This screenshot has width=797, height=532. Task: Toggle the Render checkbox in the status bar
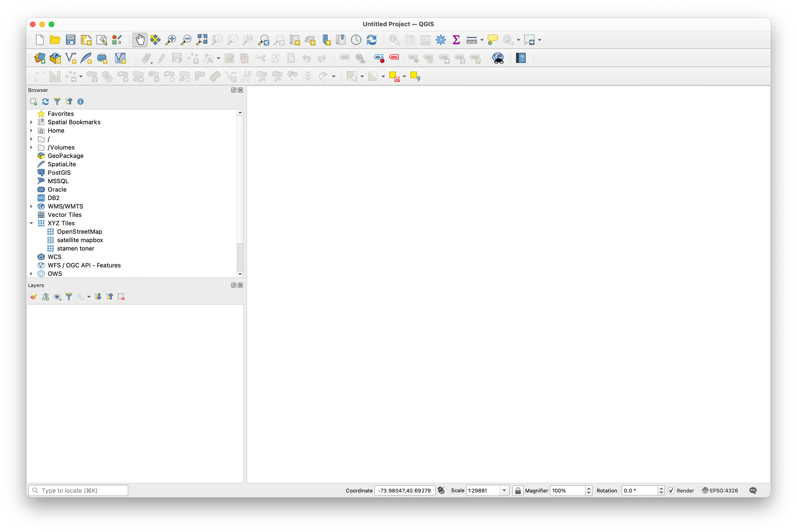(671, 491)
